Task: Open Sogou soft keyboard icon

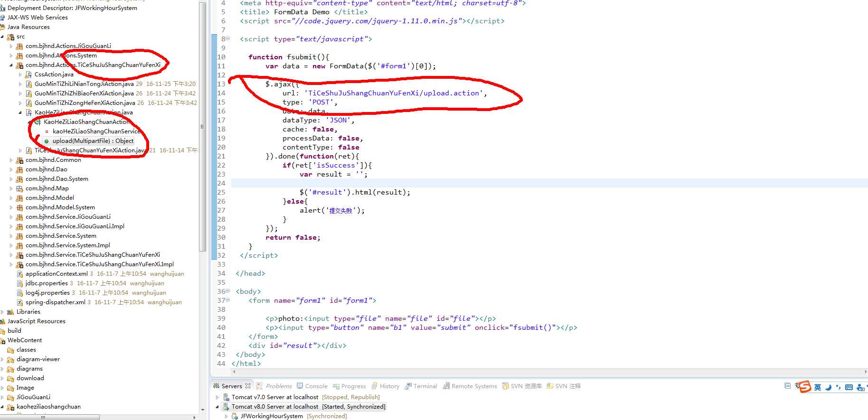Action: (x=849, y=387)
